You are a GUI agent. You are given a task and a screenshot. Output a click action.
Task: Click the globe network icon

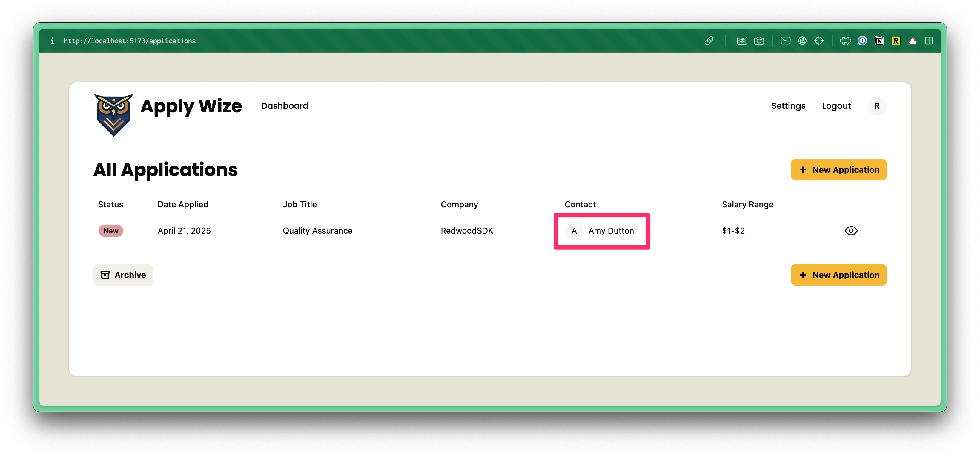tap(802, 41)
